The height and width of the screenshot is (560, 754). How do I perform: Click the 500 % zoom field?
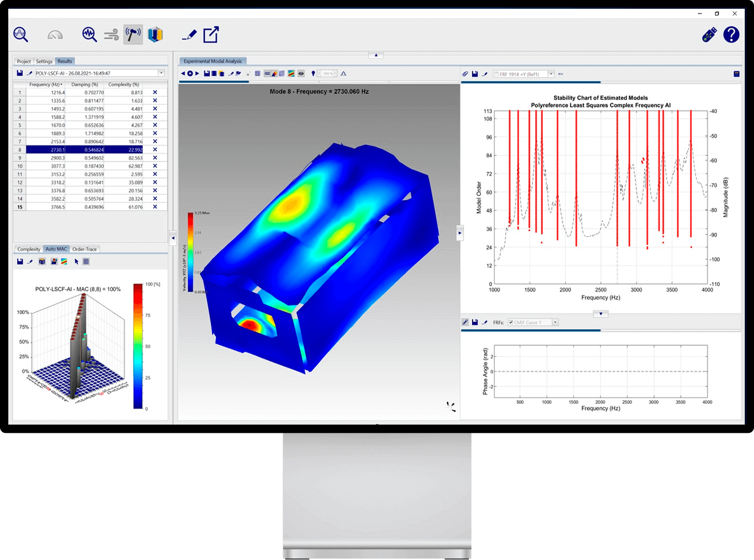click(327, 74)
